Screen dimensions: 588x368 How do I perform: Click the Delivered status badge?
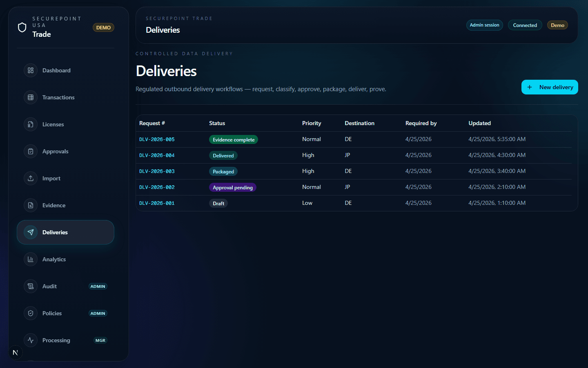pos(223,155)
